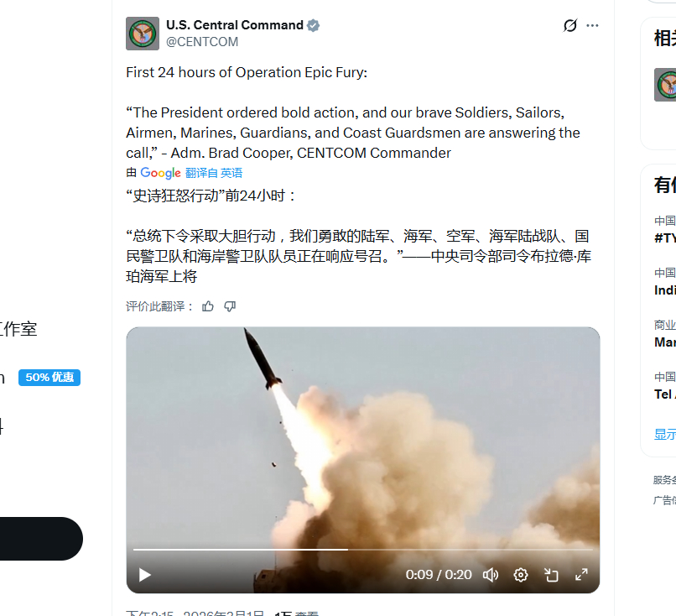
Task: Rate translation with thumbs down
Action: [230, 306]
